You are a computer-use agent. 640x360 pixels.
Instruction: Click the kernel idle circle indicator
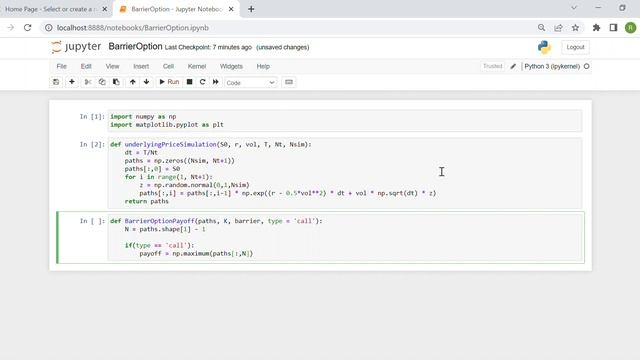coord(587,66)
